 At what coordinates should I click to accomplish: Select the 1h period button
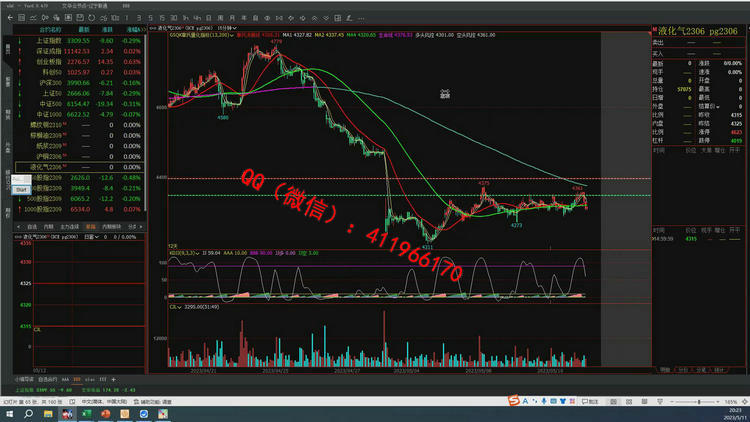(185, 18)
